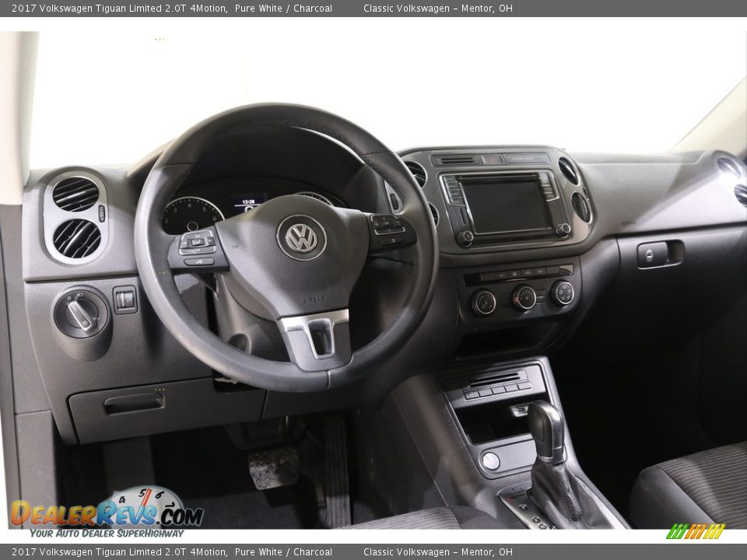The height and width of the screenshot is (560, 747).
Task: Click the dimmer switch beside headlight knob
Action: (x=124, y=299)
